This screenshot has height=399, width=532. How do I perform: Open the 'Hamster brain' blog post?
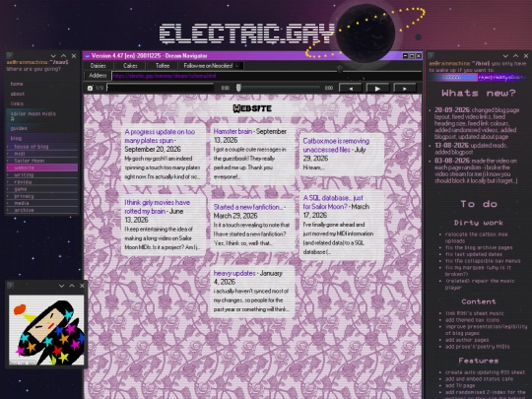click(233, 132)
